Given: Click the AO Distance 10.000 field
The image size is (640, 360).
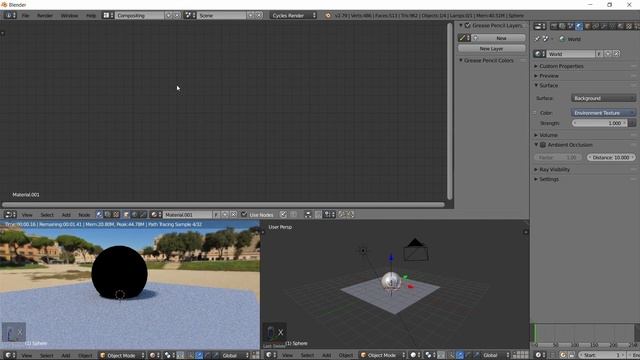Looking at the screenshot, I should [611, 158].
